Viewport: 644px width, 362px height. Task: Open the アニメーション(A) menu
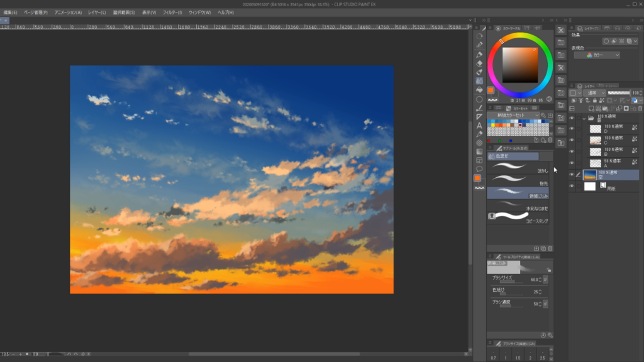pyautogui.click(x=68, y=13)
